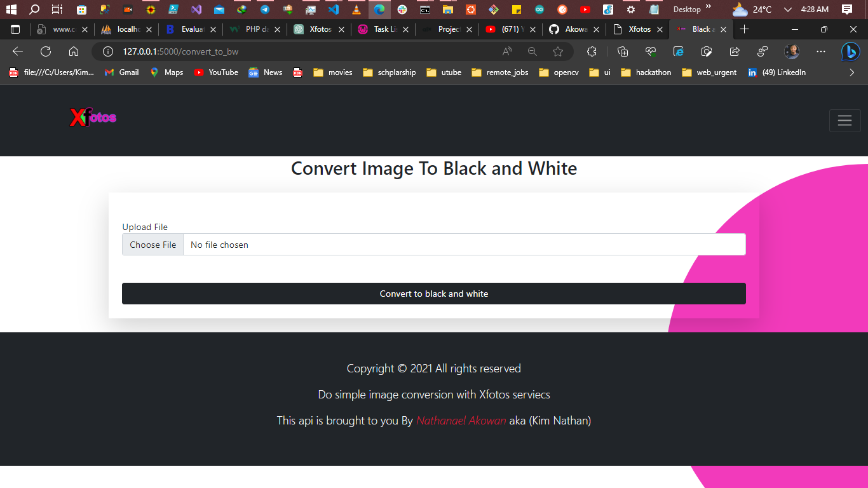Open the Web capture screenshot icon
868x488 pixels.
click(707, 51)
